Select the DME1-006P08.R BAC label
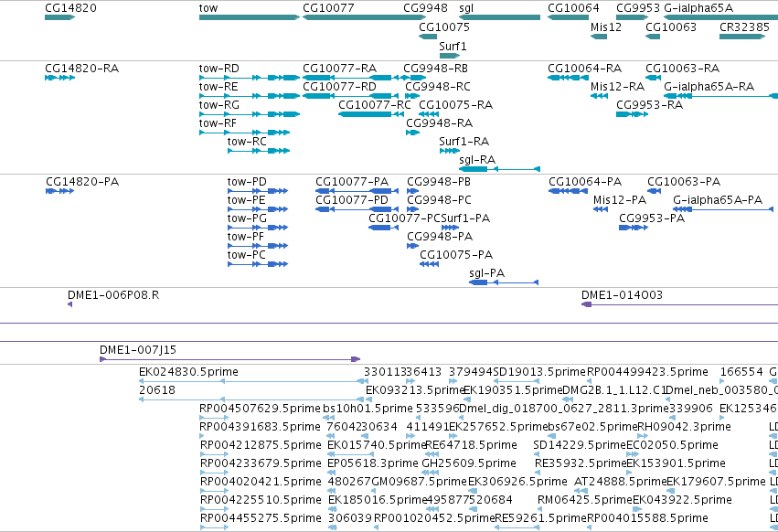This screenshot has width=778, height=532. coord(113,294)
